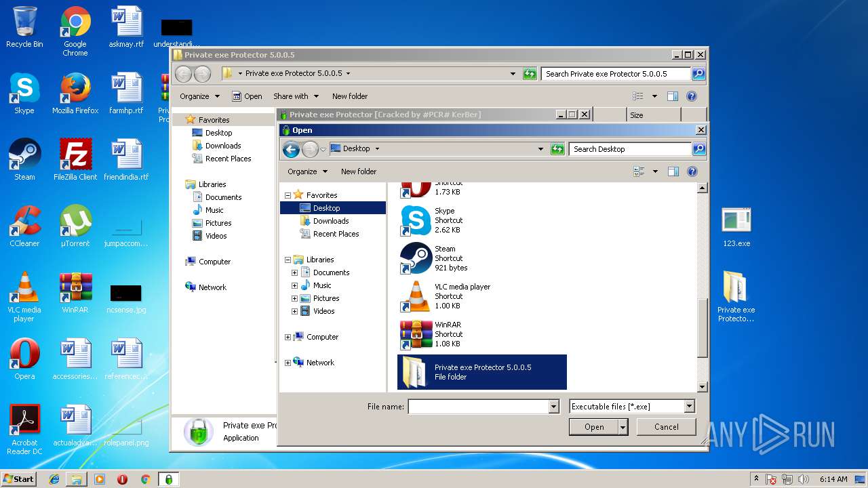Open the Skype desktop shortcut

pos(24,94)
